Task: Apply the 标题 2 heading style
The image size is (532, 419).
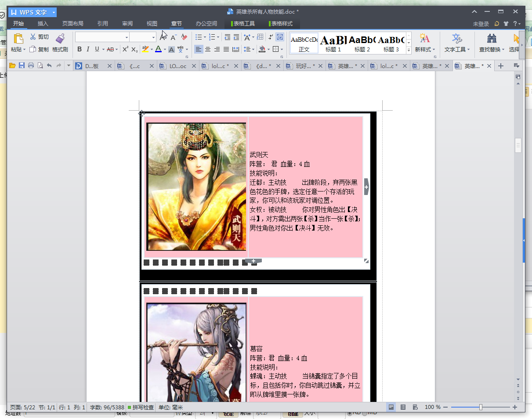Action: (362, 43)
